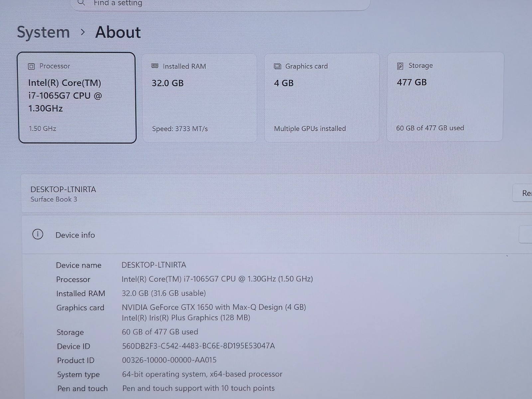The width and height of the screenshot is (532, 399).
Task: Click 60 GB of 477 GB used in Storage card
Action: (430, 128)
